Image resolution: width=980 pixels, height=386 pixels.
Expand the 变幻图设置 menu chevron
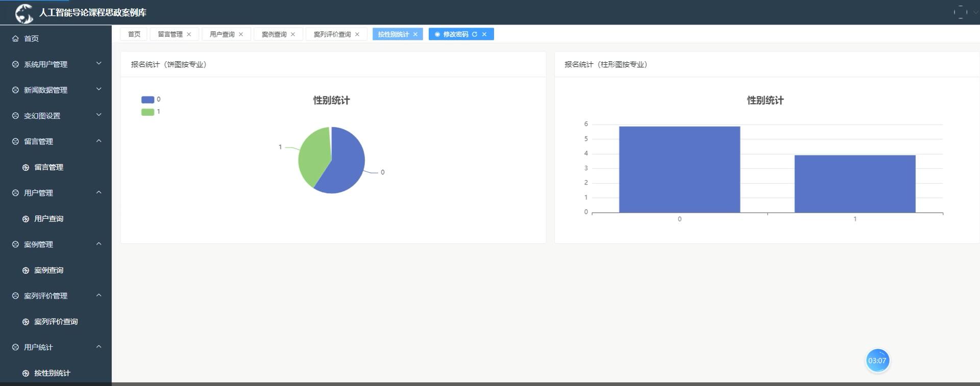click(x=99, y=115)
